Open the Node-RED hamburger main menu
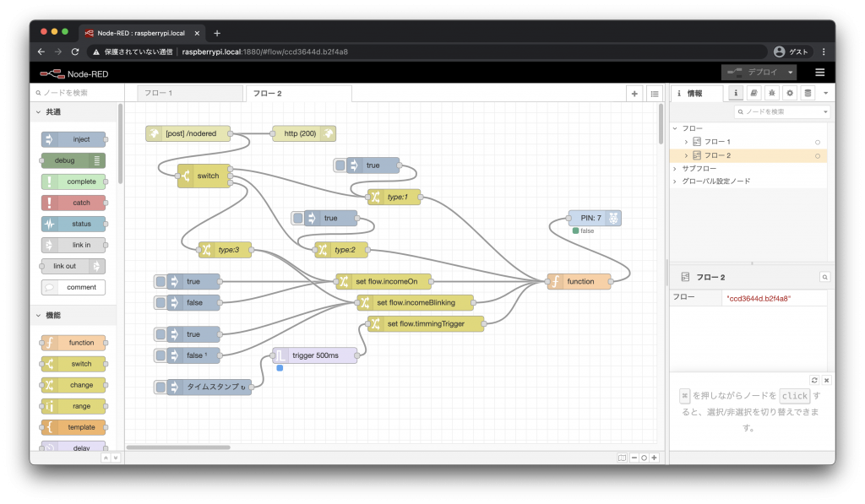The image size is (865, 504). pyautogui.click(x=819, y=73)
